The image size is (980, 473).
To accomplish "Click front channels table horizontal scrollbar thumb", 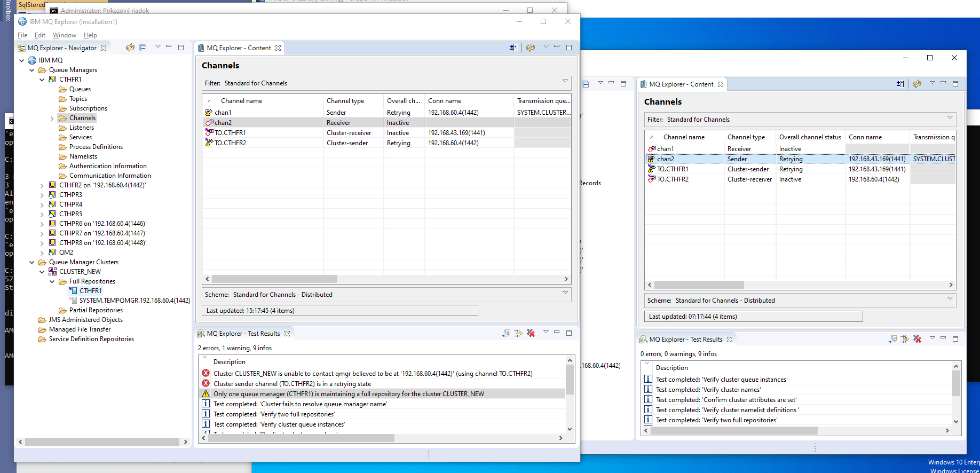I will pyautogui.click(x=274, y=279).
